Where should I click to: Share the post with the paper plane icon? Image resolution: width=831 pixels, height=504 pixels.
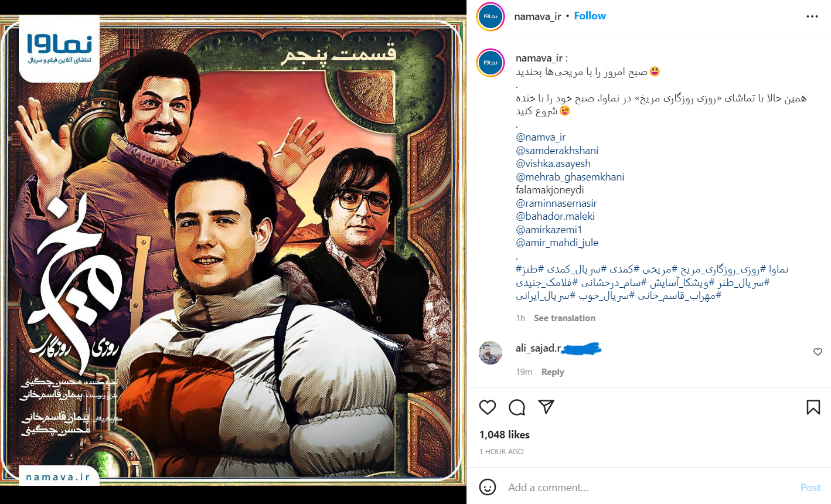pyautogui.click(x=546, y=407)
